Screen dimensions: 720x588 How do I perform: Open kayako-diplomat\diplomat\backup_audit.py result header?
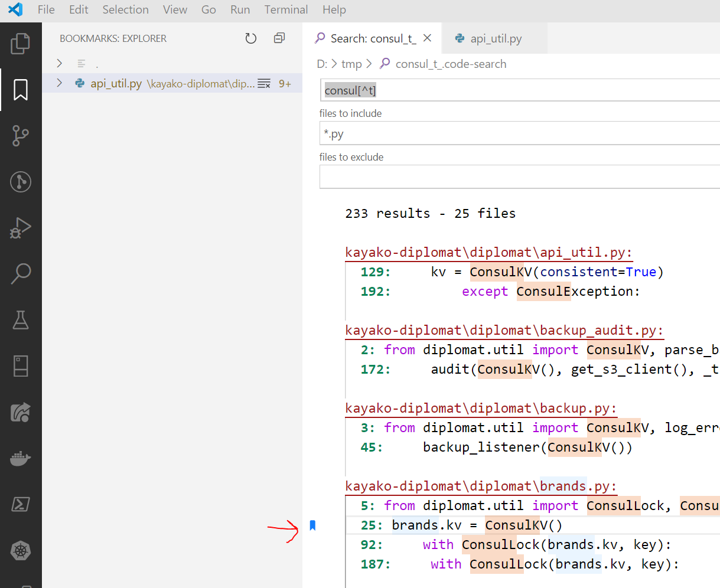pyautogui.click(x=504, y=330)
